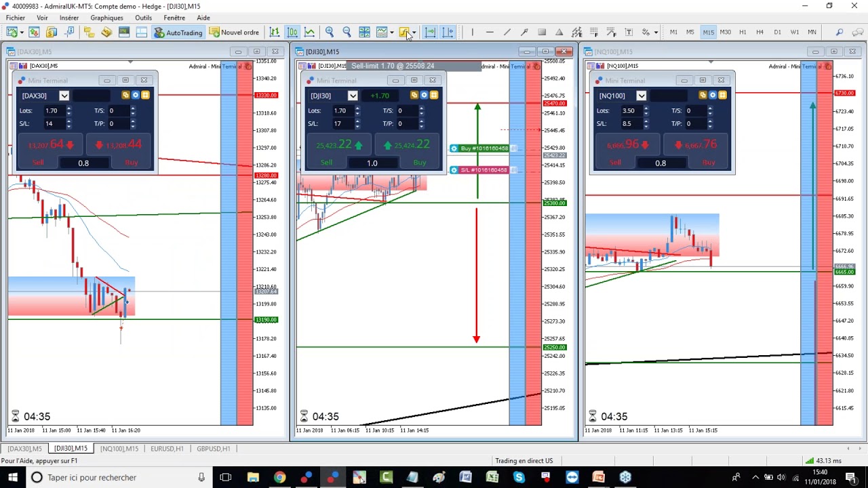
Task: Switch to candlestick chart display
Action: (x=292, y=32)
